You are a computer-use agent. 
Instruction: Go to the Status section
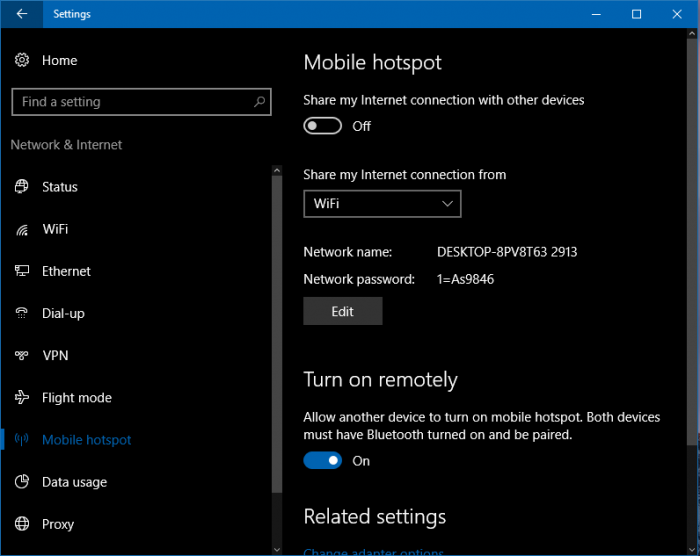(60, 187)
